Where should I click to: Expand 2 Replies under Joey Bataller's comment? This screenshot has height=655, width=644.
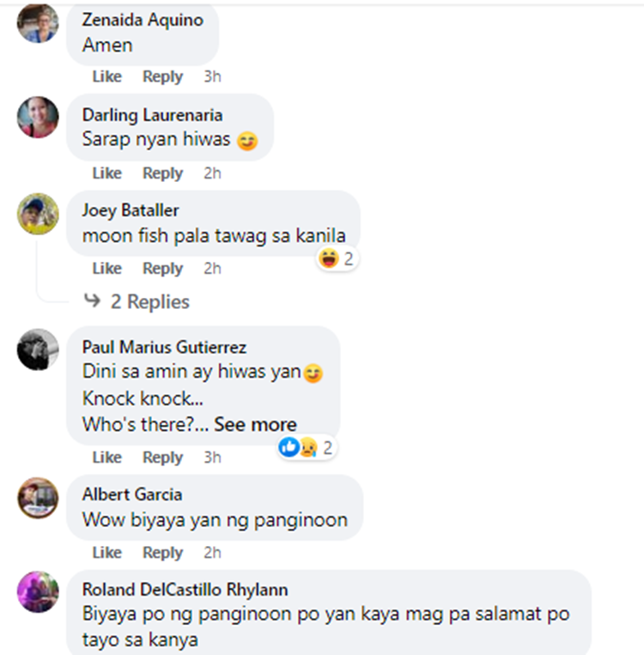coord(149,301)
